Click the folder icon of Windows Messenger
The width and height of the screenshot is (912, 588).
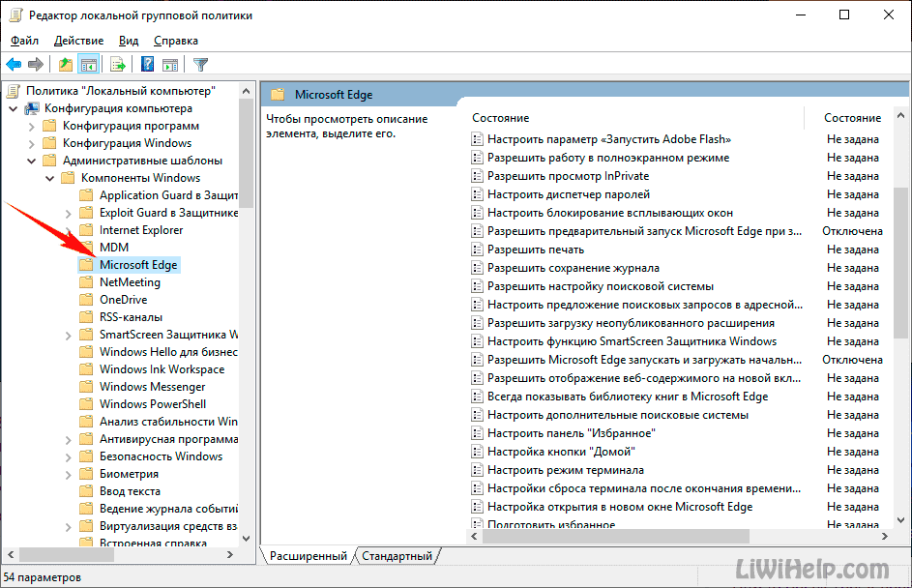pyautogui.click(x=86, y=386)
